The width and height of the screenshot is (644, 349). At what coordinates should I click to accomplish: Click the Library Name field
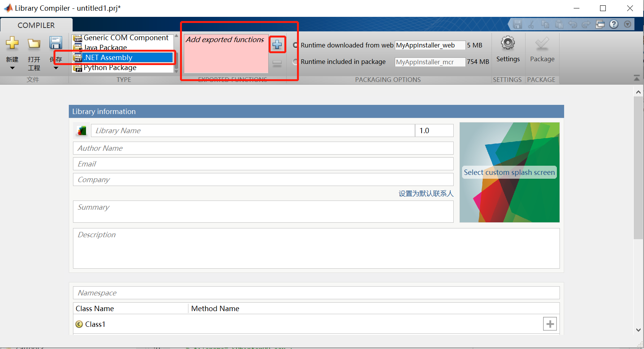click(x=253, y=130)
